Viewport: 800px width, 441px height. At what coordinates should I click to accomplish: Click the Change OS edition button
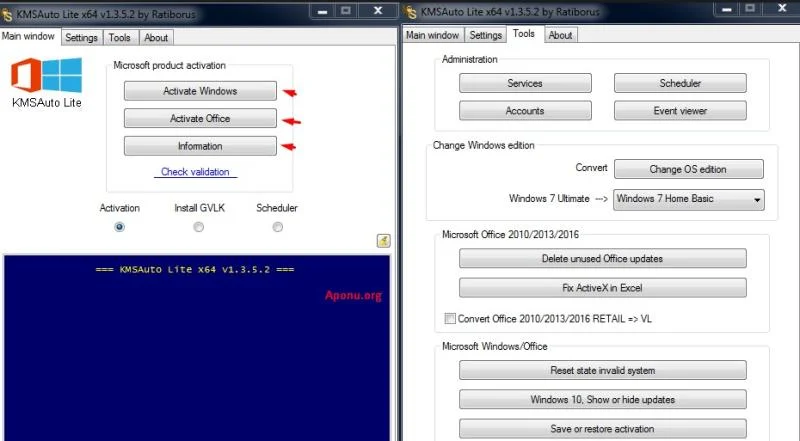pos(689,169)
